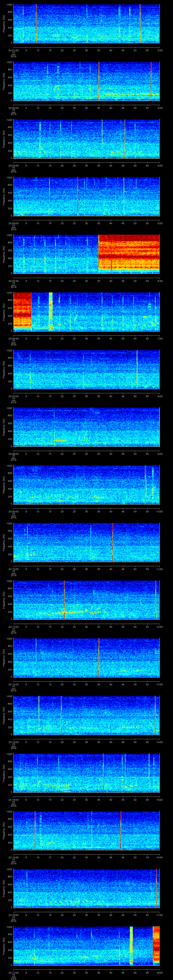The height and width of the screenshot is (980, 173).
Task: Click Frequency (Hz) axis label of 20:01:00 panel
Action: pyautogui.click(x=4, y=24)
